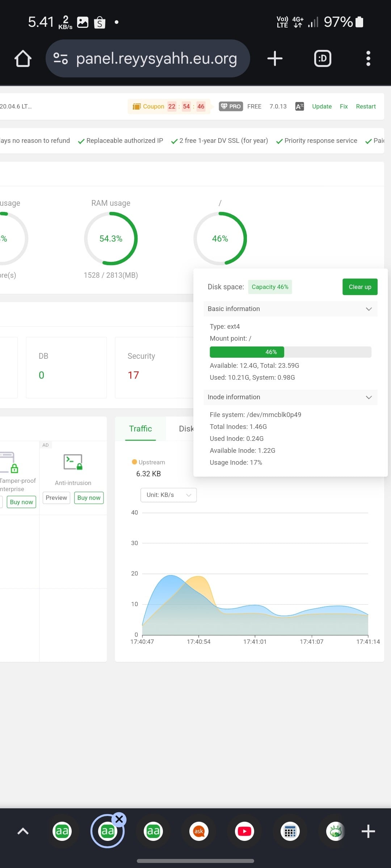Tap the browser home icon

[x=23, y=59]
